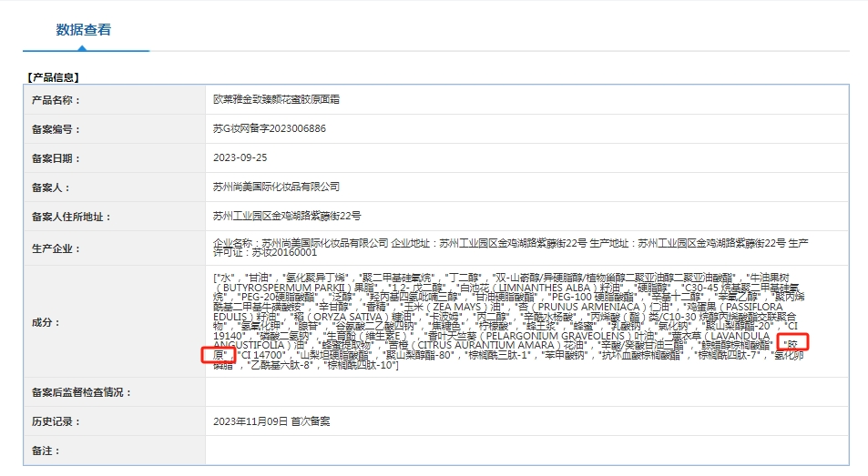
Task: Select the 备案日期 row label
Action: click(56, 157)
